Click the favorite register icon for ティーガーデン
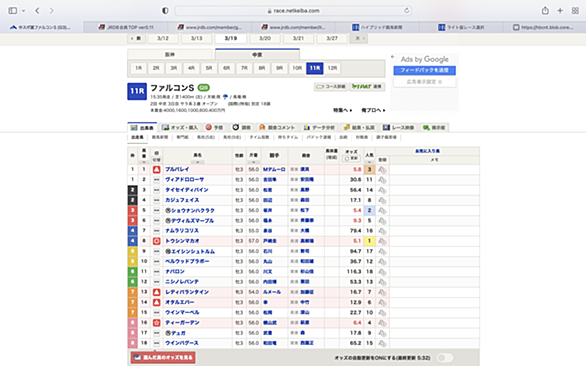 point(382,323)
